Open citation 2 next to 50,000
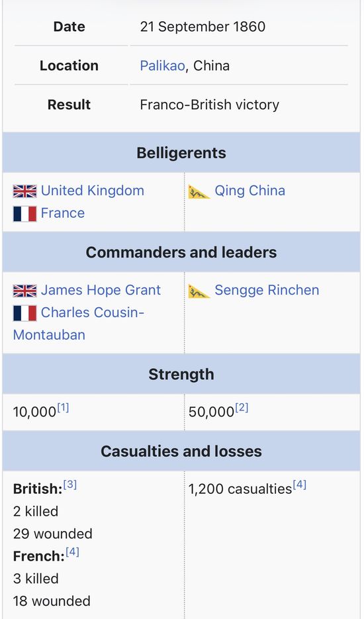The image size is (364, 619). tap(242, 407)
